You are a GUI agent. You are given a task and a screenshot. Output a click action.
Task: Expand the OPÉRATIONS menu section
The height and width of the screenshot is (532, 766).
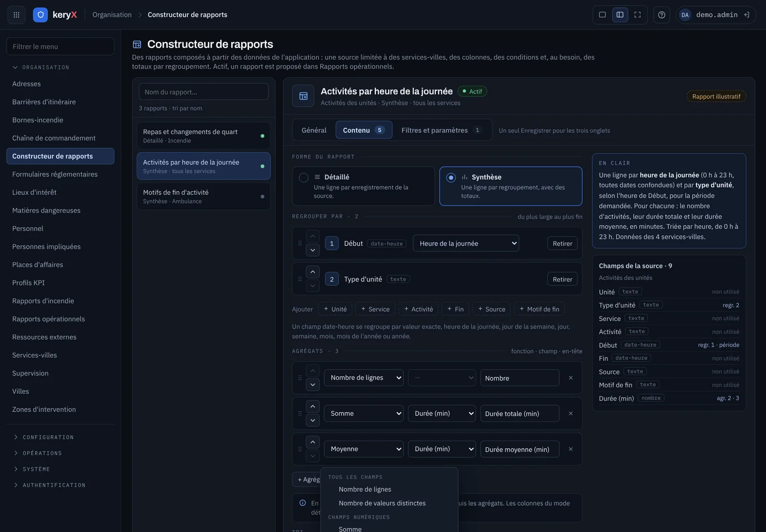[x=37, y=453]
